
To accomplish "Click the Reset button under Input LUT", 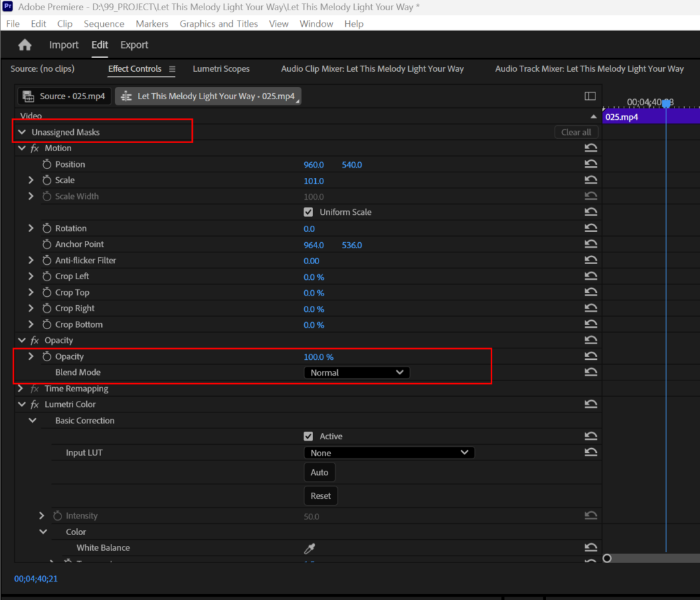I will [321, 496].
